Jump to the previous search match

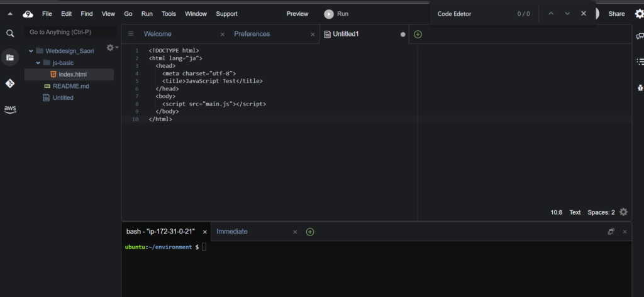551,14
